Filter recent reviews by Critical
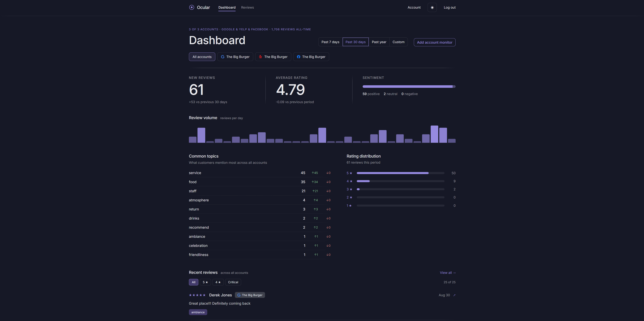 click(233, 282)
